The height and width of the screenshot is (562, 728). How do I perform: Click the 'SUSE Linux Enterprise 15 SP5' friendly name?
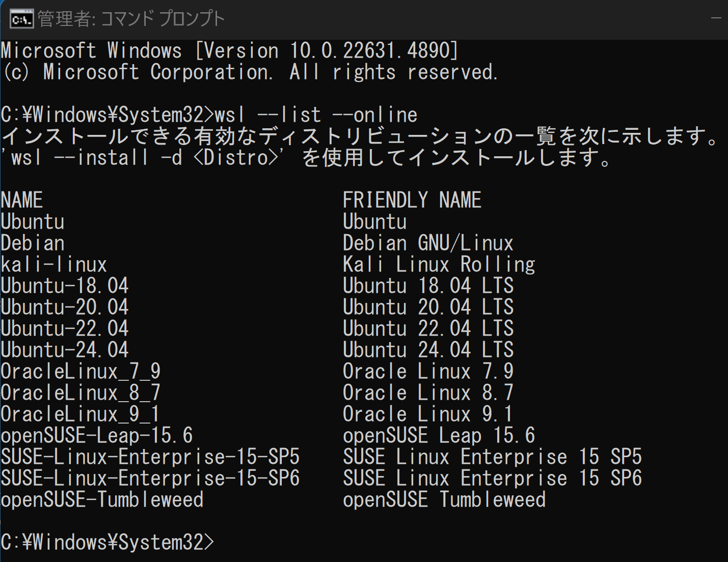(493, 457)
